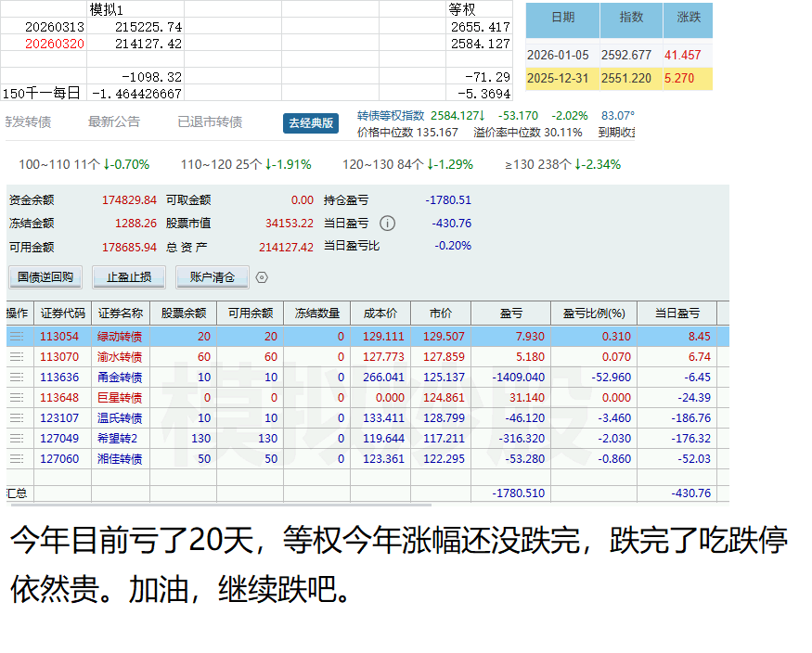
Task: Open the operation menu icon for 渝水转债
Action: (17, 357)
